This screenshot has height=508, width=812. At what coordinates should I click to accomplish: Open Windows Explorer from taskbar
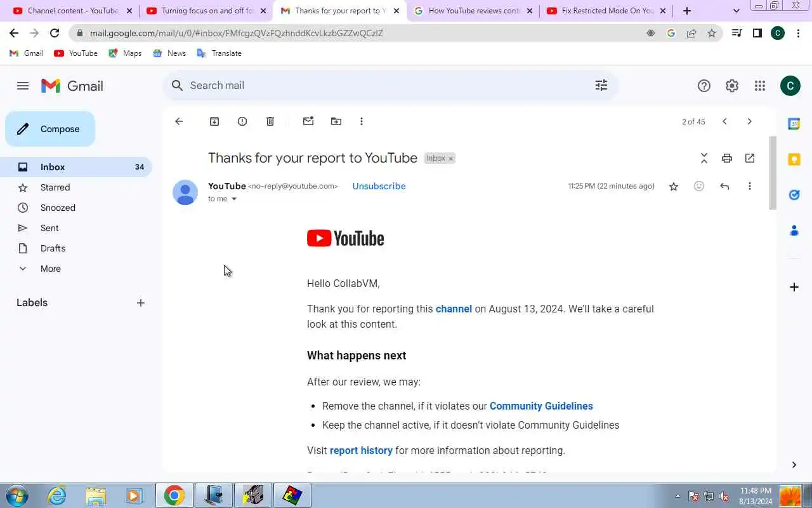tap(96, 495)
